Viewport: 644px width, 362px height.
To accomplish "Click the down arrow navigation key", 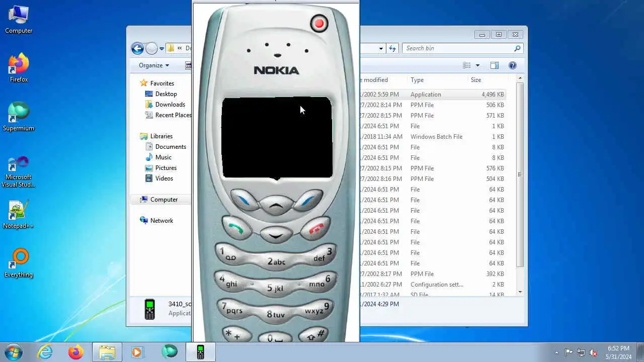I will click(x=276, y=235).
